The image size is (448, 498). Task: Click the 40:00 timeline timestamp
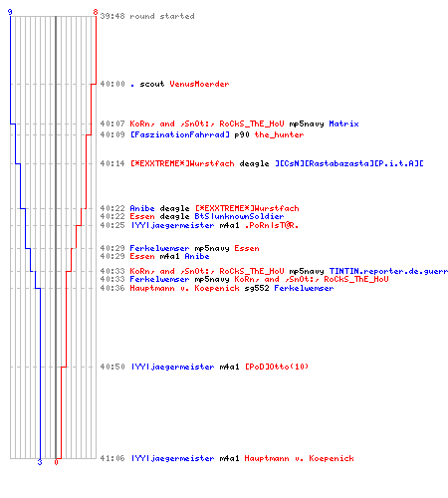[112, 84]
